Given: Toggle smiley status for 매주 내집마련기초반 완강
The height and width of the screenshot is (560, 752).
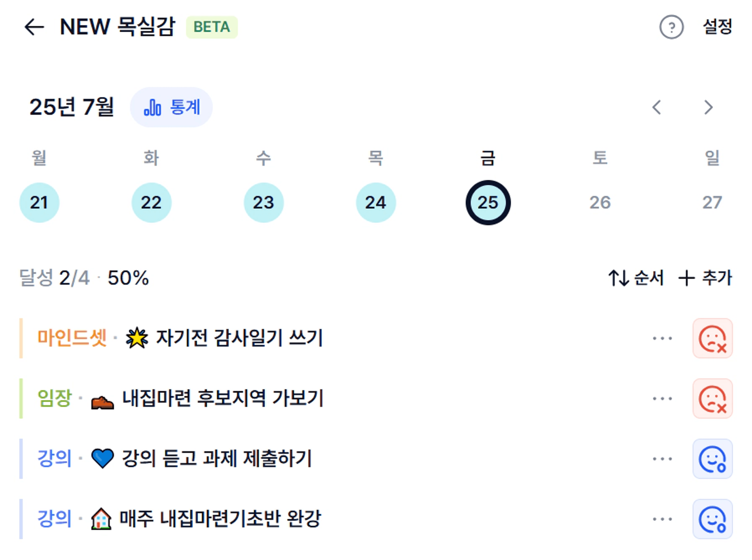Looking at the screenshot, I should (712, 519).
